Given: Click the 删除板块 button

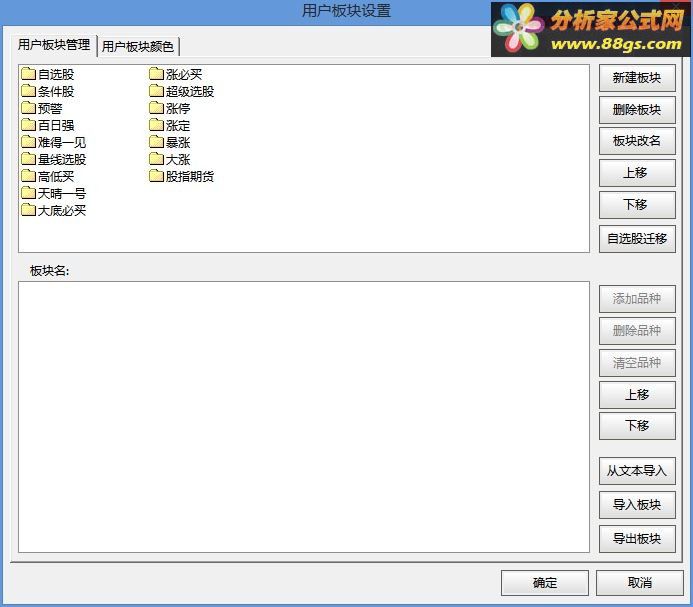Looking at the screenshot, I should (637, 110).
